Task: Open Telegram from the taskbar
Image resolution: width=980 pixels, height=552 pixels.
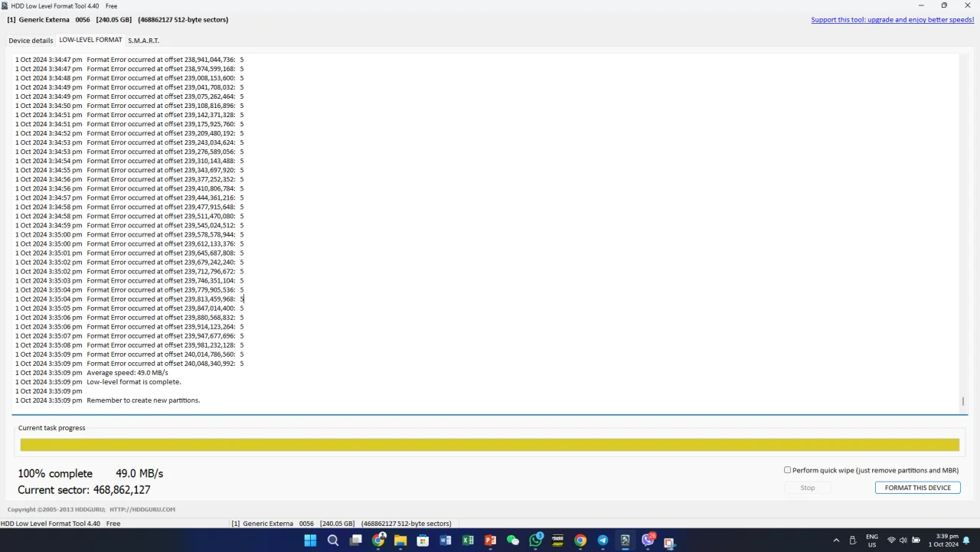Action: pos(603,541)
